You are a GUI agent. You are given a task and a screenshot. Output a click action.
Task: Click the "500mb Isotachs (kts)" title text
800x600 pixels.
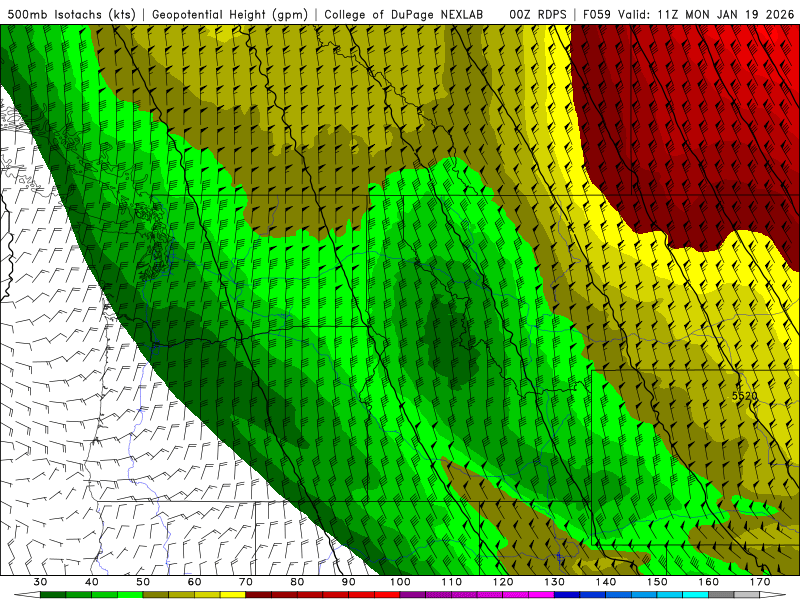[x=72, y=14]
